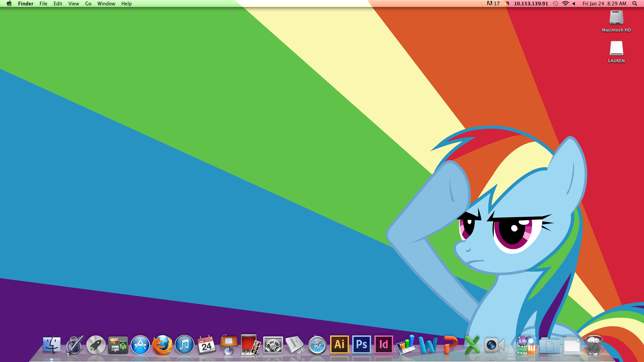
Task: Open Launchpad rocket icon
Action: [96, 345]
